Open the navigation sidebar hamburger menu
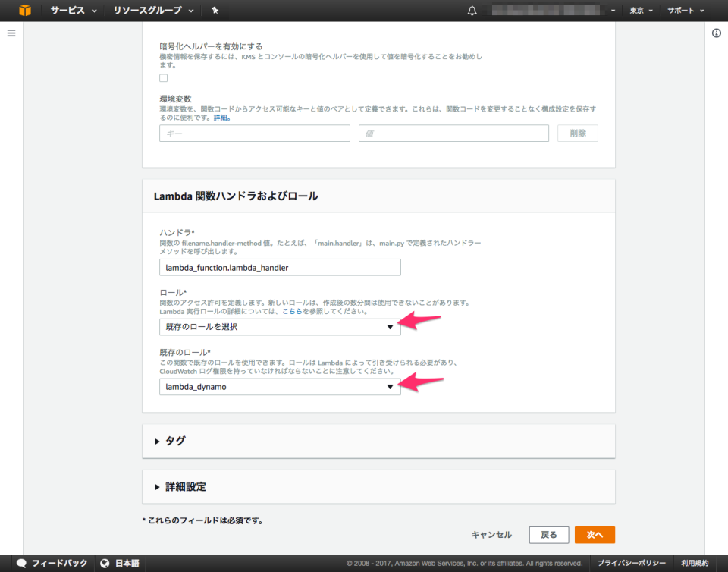Viewport: 728px width, 572px height. click(x=11, y=33)
